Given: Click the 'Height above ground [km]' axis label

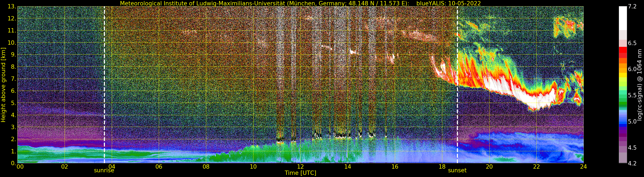Looking at the screenshot, I should (3, 85).
